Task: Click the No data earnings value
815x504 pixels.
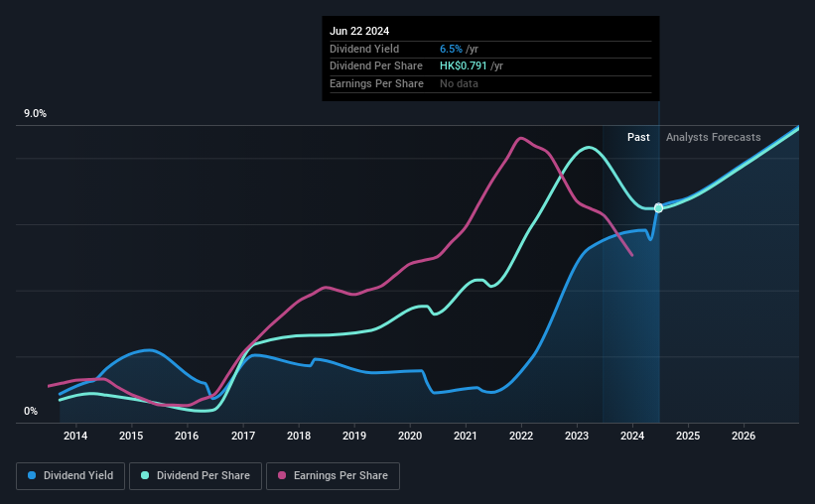Action: click(x=459, y=83)
